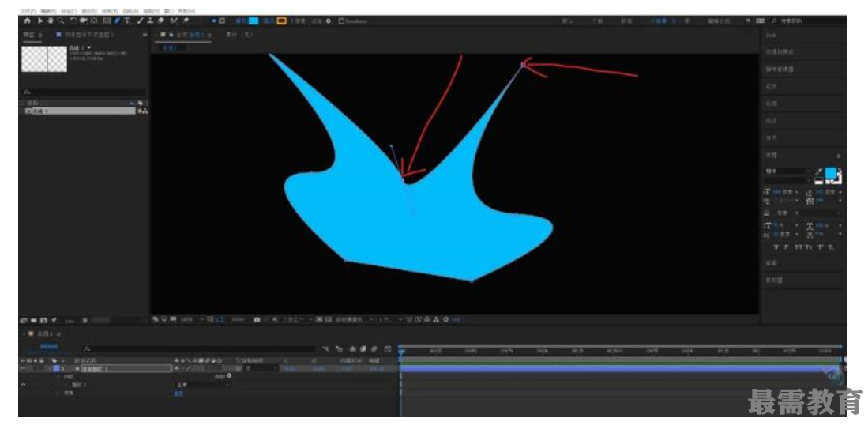This screenshot has height=433, width=868.
Task: Click the Add contents button in the timeline
Action: click(230, 376)
